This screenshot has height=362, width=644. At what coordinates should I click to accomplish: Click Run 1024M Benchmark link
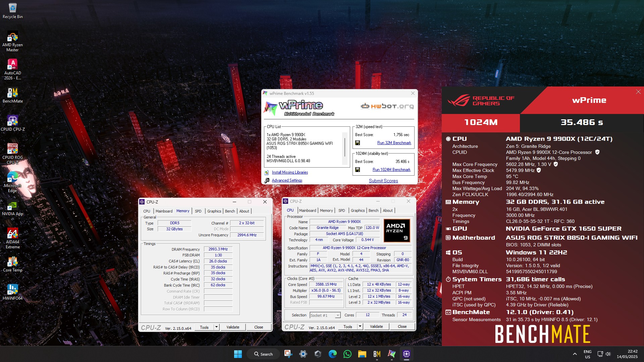point(391,170)
